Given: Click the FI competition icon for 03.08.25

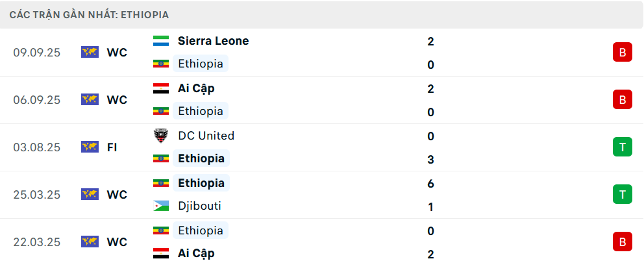Looking at the screenshot, I should 90,147.
